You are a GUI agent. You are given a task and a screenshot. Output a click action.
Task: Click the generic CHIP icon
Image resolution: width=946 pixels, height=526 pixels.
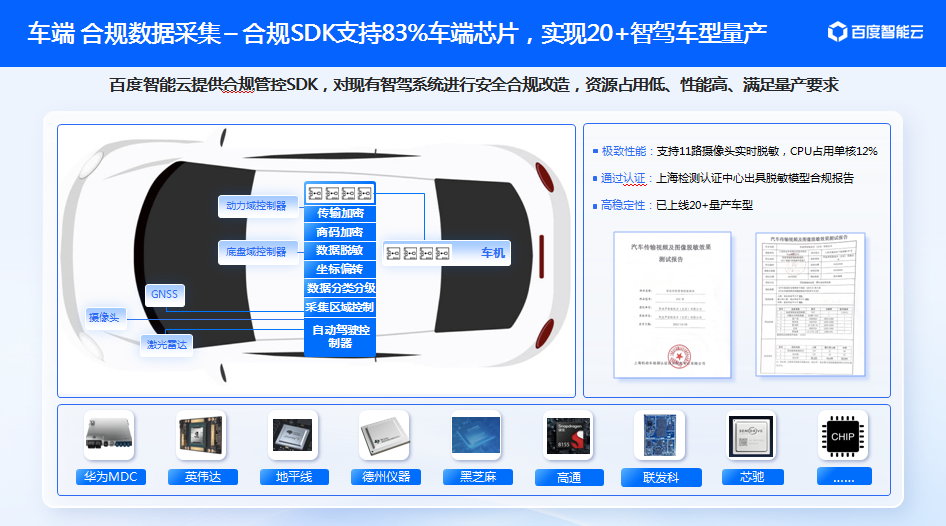(843, 435)
